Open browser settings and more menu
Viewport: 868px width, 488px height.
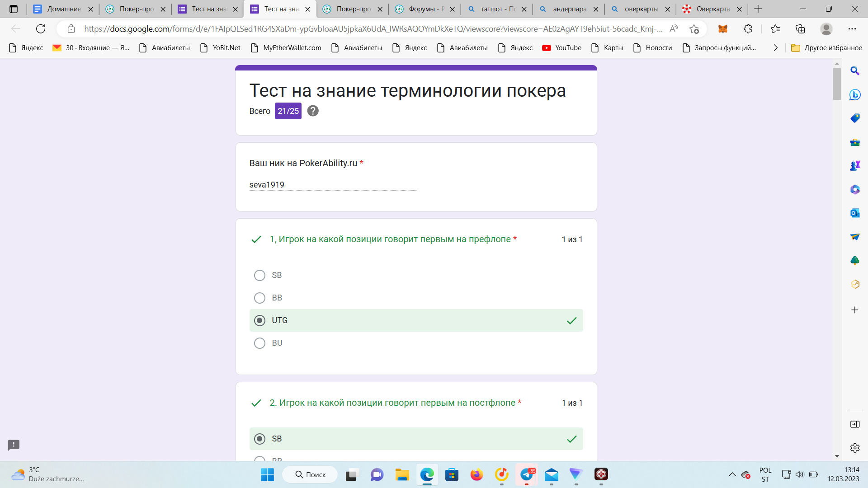[x=852, y=29]
